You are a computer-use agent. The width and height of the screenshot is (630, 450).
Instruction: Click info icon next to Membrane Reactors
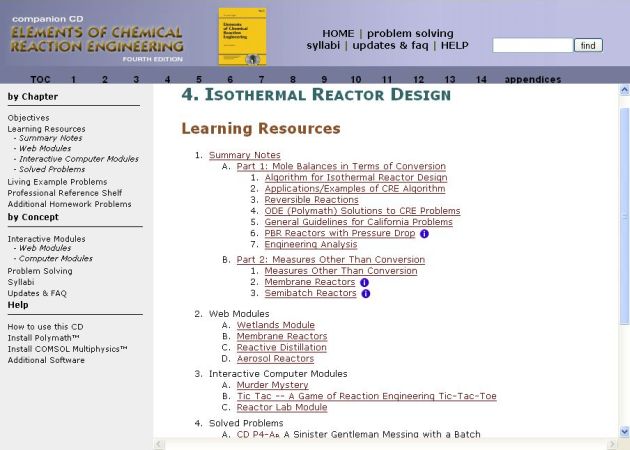click(365, 283)
